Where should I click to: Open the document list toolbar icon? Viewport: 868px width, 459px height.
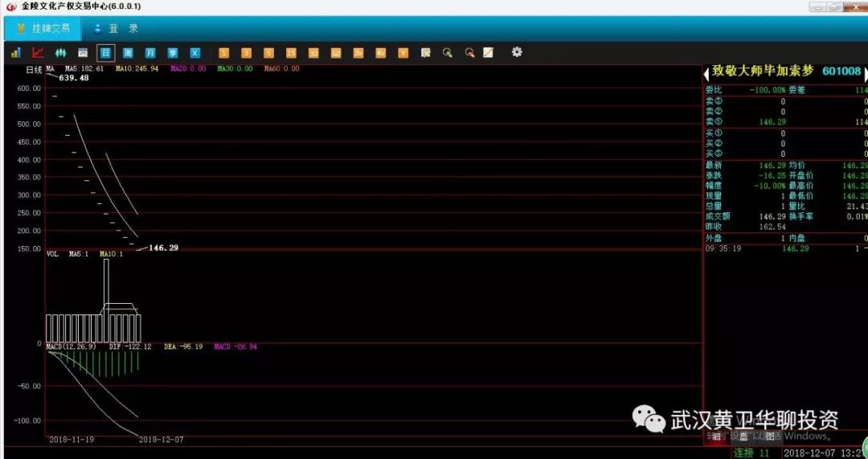(425, 52)
